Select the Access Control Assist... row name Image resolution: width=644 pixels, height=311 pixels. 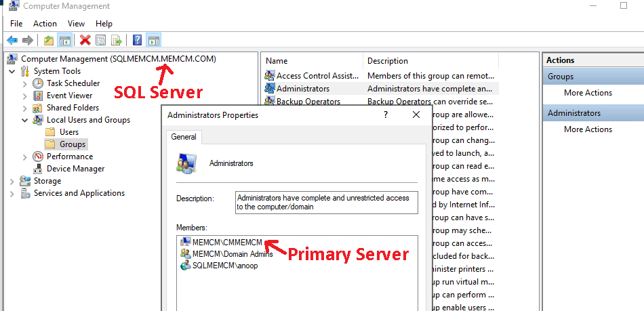point(317,75)
